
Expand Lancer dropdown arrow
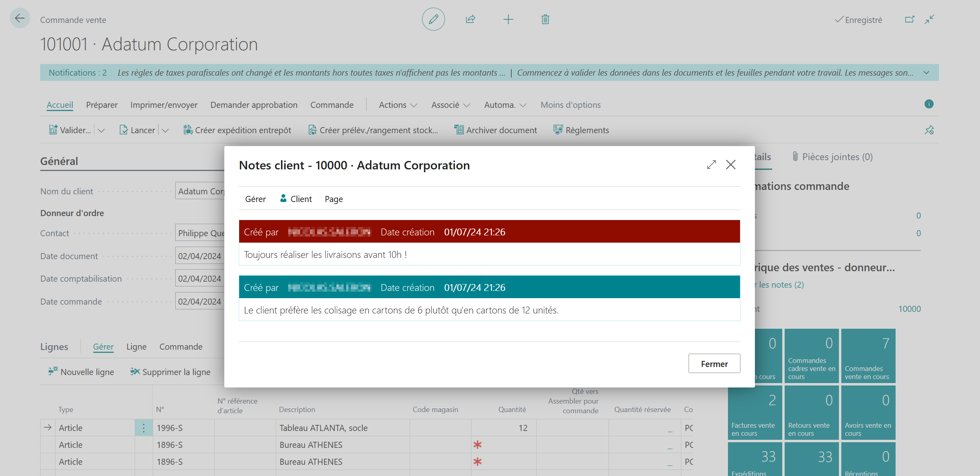[165, 130]
